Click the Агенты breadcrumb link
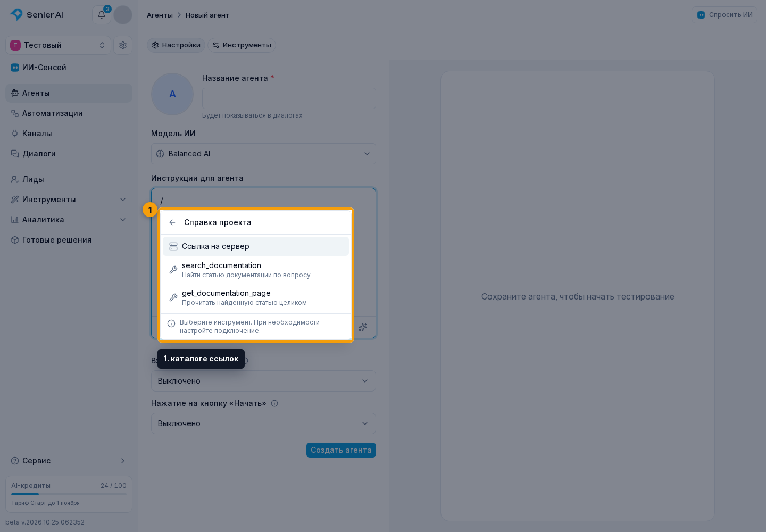Image resolution: width=766 pixels, height=532 pixels. coord(160,15)
